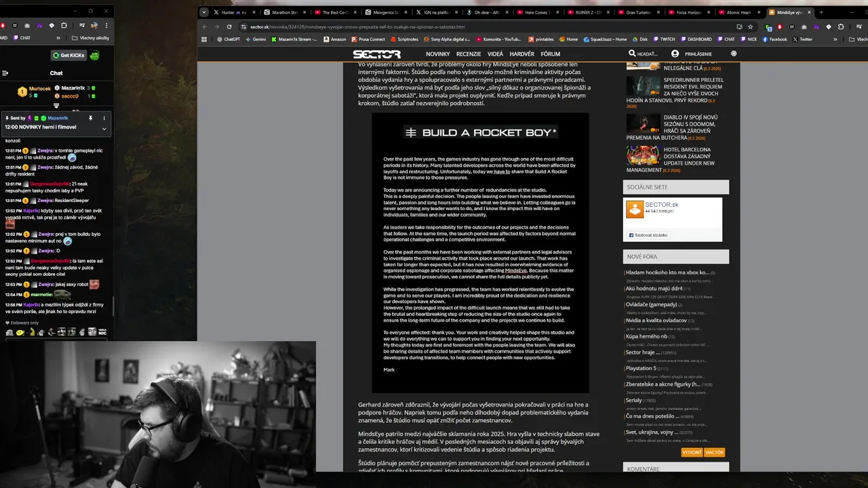Open the apps grid icon in the bookmarks bar
Image resolution: width=868 pixels, height=488 pixels.
(204, 39)
